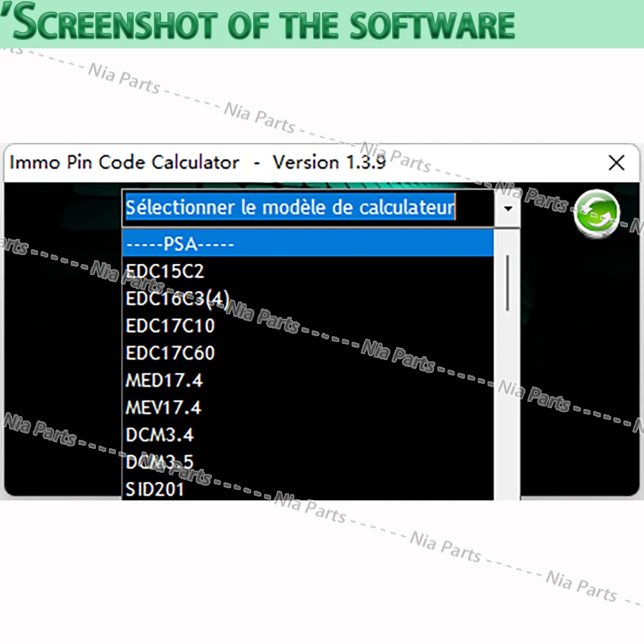Viewport: 644px width, 644px height.
Task: Pick MEV17.4 from the dropdown list
Action: 308,408
